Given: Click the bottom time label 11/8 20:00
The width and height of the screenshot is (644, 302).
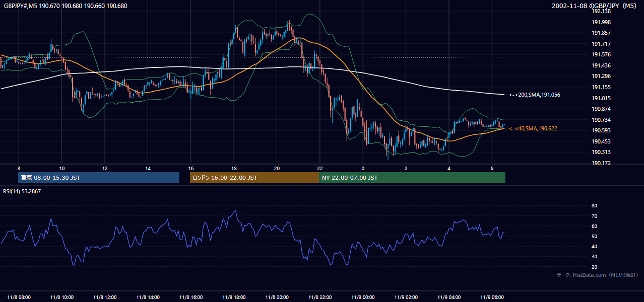Looking at the screenshot, I should [x=277, y=297].
